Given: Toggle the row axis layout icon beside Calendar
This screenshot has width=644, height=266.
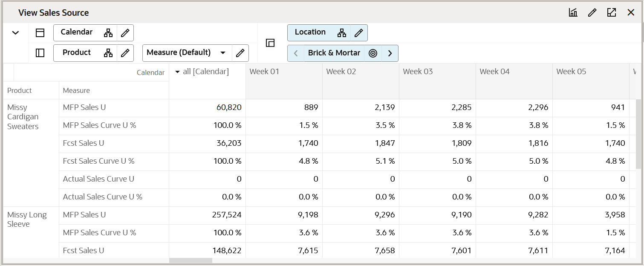Looking at the screenshot, I should tap(40, 32).
